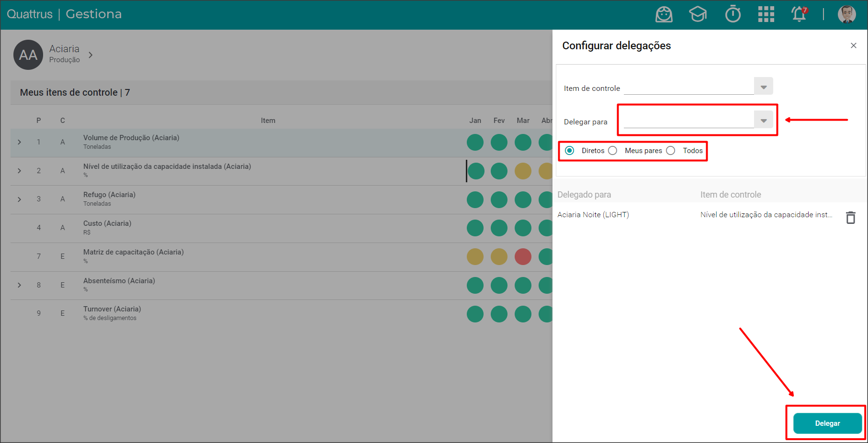Select the Todos radio option
Screen dimensions: 868x443
[671, 151]
